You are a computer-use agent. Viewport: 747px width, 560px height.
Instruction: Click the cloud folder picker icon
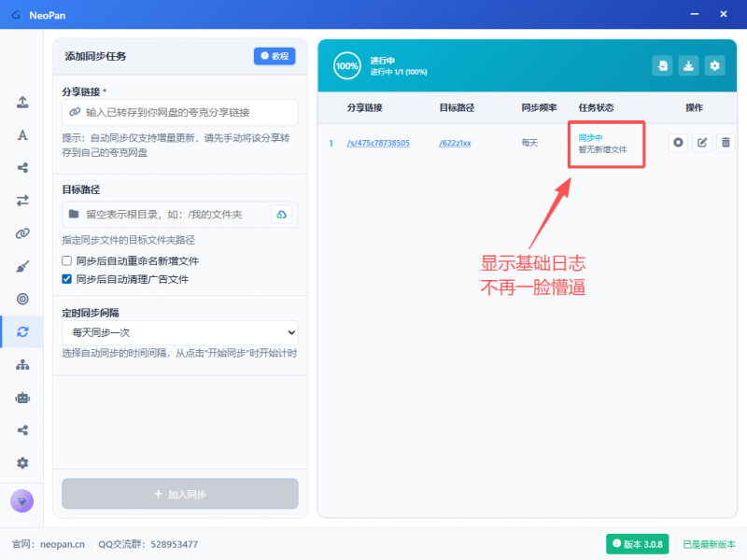281,215
